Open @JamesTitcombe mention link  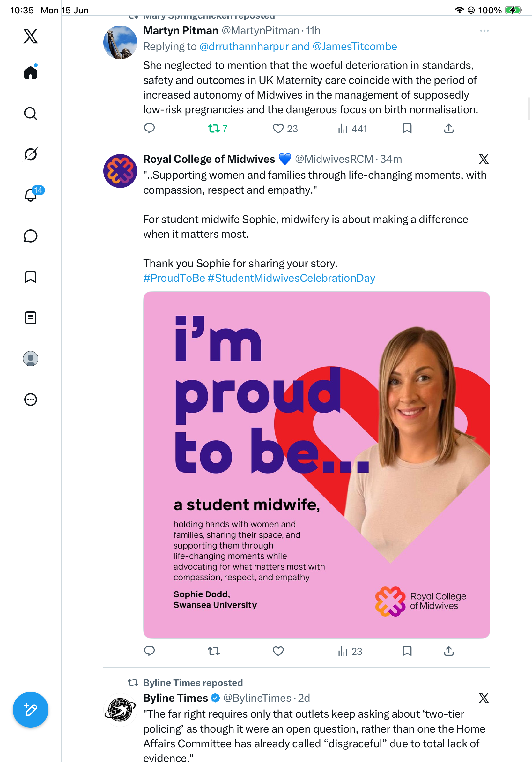[x=355, y=47]
